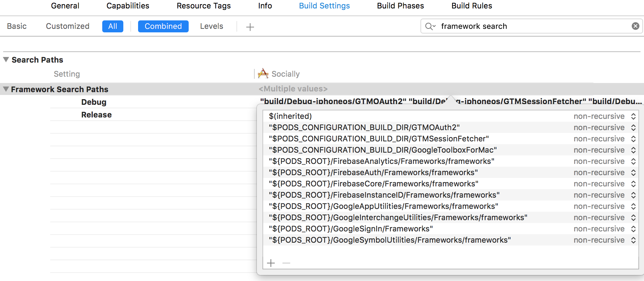The width and height of the screenshot is (644, 281).
Task: Switch to Levels view
Action: coord(212,26)
